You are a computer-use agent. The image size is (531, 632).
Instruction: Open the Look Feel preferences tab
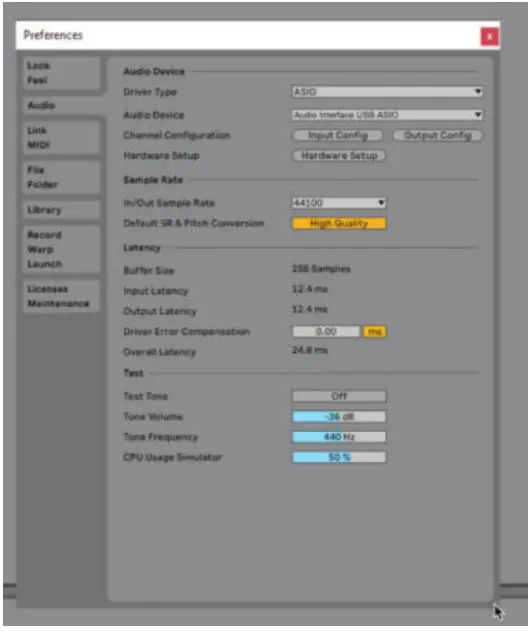coord(62,73)
